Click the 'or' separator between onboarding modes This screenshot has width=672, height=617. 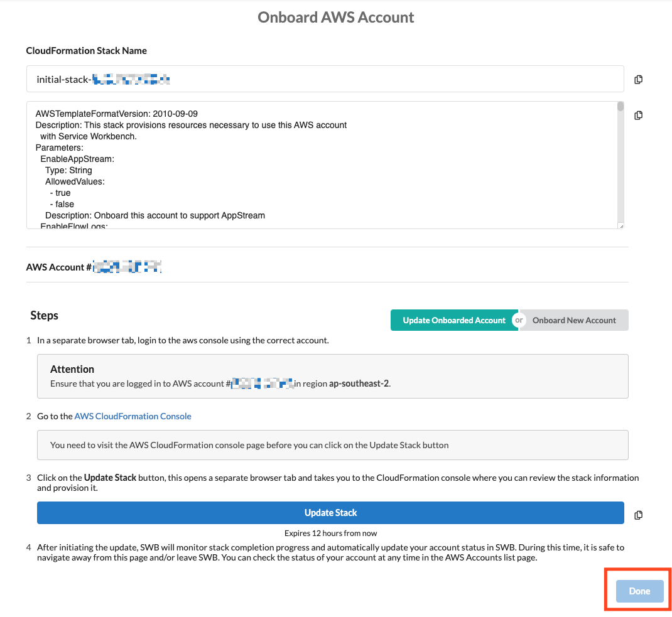coord(519,320)
